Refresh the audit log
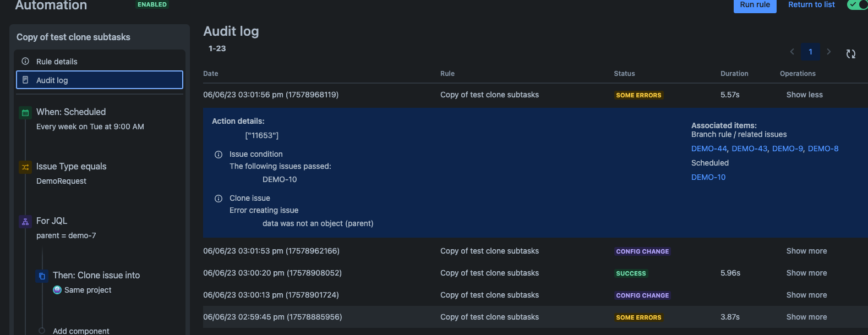 pos(851,53)
